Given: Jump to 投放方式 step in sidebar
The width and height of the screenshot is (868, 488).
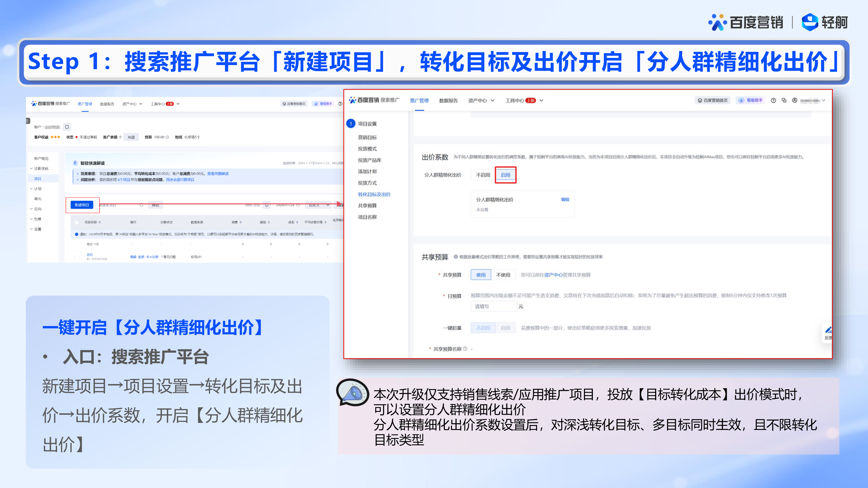Looking at the screenshot, I should pos(367,183).
